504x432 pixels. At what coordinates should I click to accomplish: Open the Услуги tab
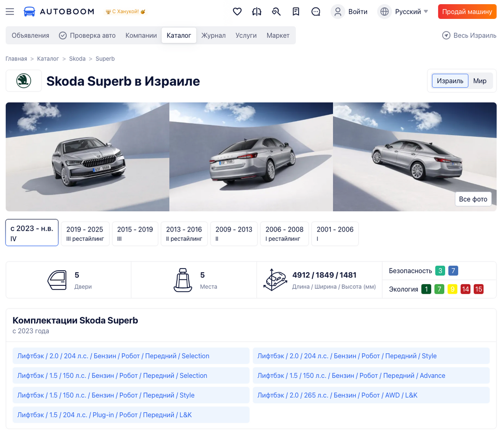[246, 35]
